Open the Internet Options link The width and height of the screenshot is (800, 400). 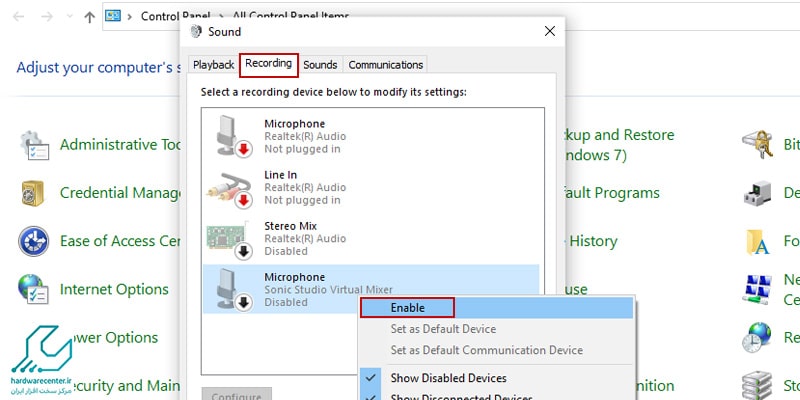pyautogui.click(x=114, y=289)
